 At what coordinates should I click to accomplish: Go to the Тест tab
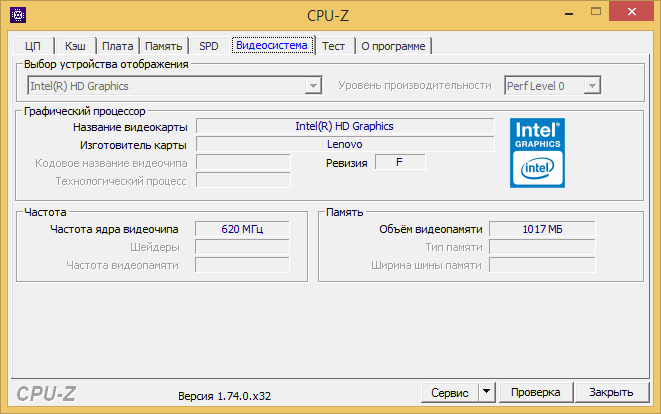(333, 46)
